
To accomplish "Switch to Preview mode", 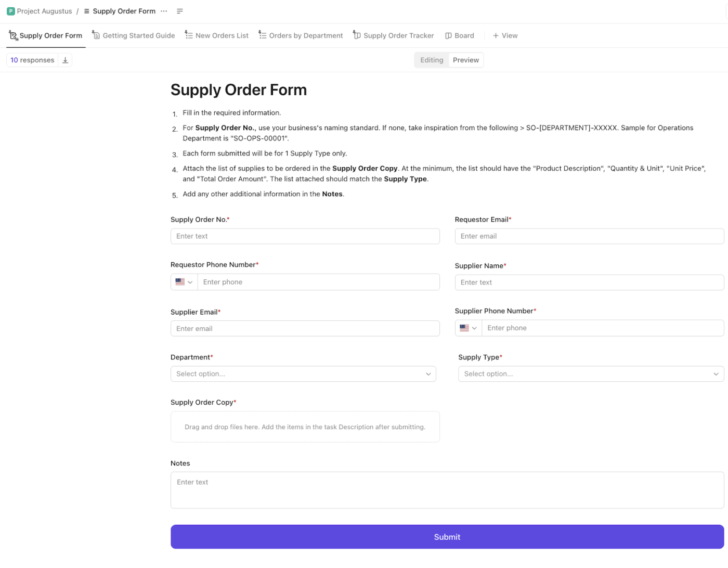I will click(x=465, y=60).
